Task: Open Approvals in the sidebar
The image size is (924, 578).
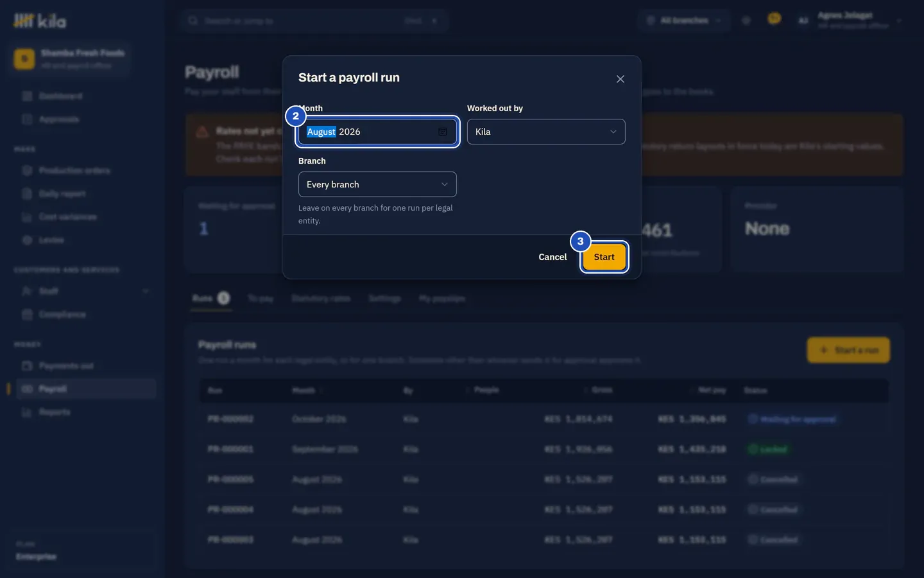Action: point(85,119)
